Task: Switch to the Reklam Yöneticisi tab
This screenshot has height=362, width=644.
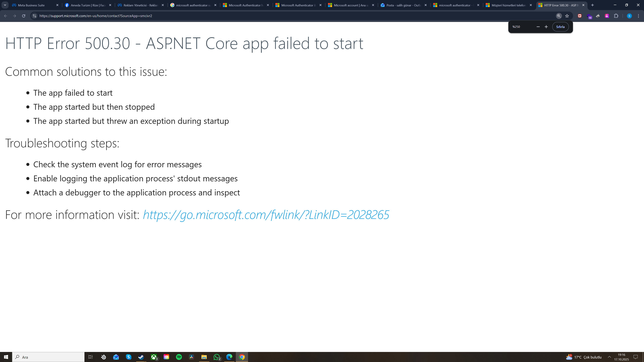Action: pyautogui.click(x=141, y=5)
